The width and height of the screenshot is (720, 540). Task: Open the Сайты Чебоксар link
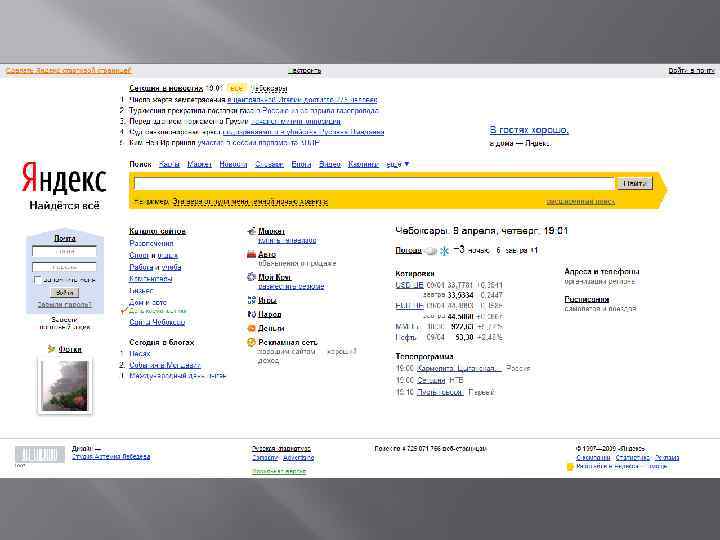(x=157, y=322)
